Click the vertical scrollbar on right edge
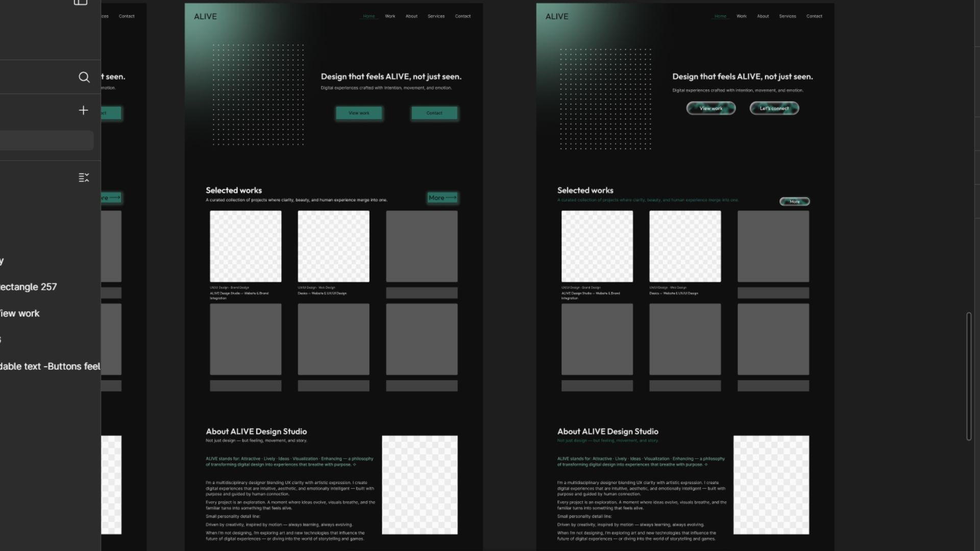 pos(968,376)
